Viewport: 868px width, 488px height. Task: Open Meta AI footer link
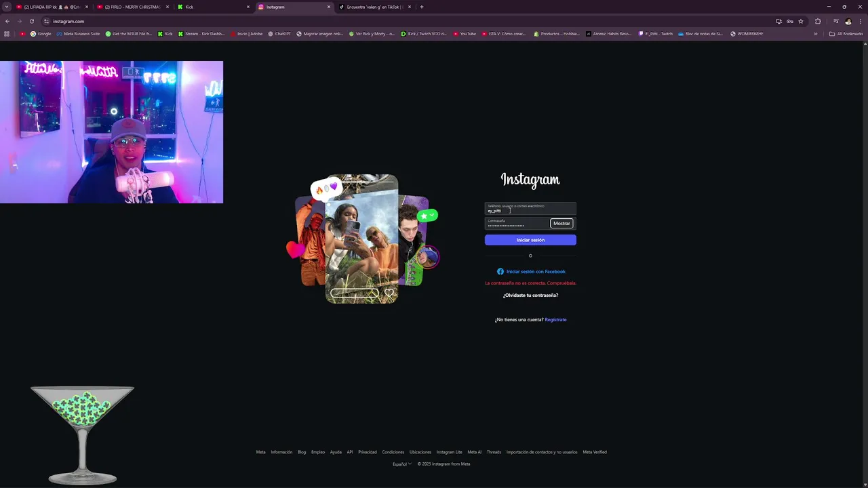pyautogui.click(x=474, y=452)
